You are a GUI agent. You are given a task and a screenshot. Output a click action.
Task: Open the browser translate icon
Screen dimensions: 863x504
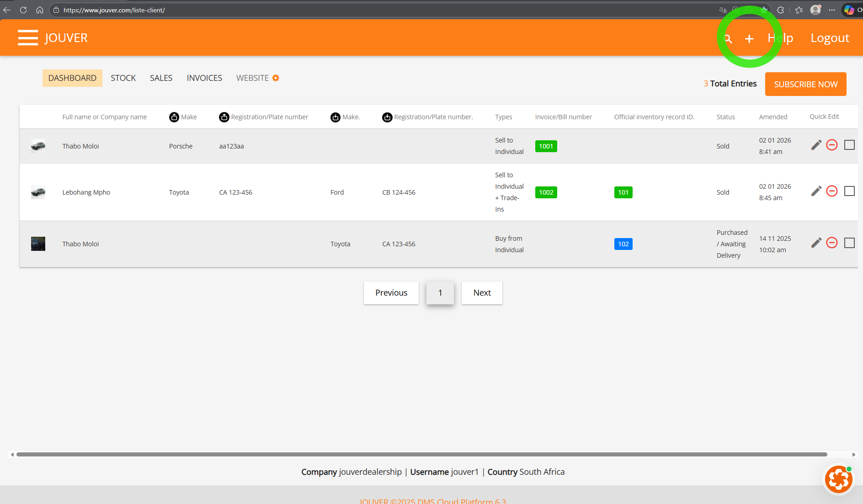pyautogui.click(x=723, y=10)
